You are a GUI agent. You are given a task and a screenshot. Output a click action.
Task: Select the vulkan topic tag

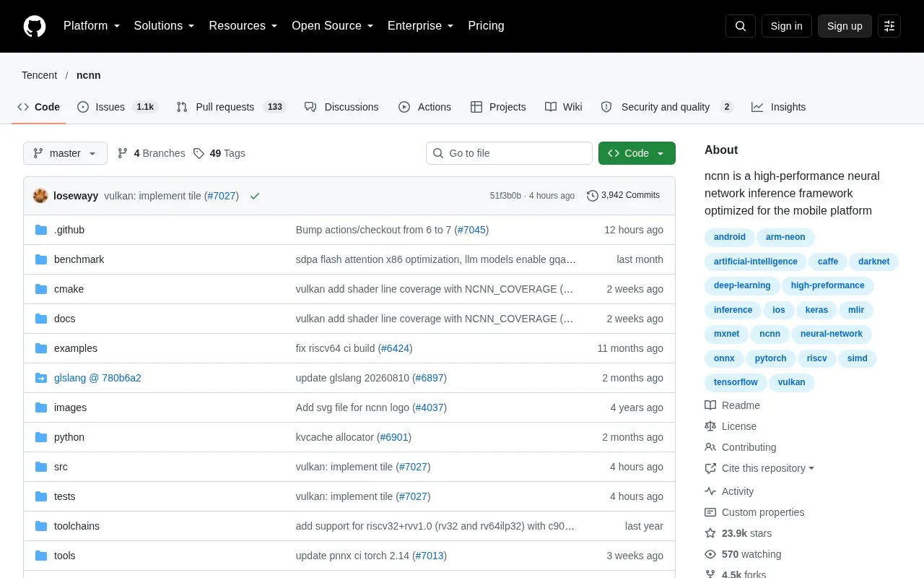point(792,382)
